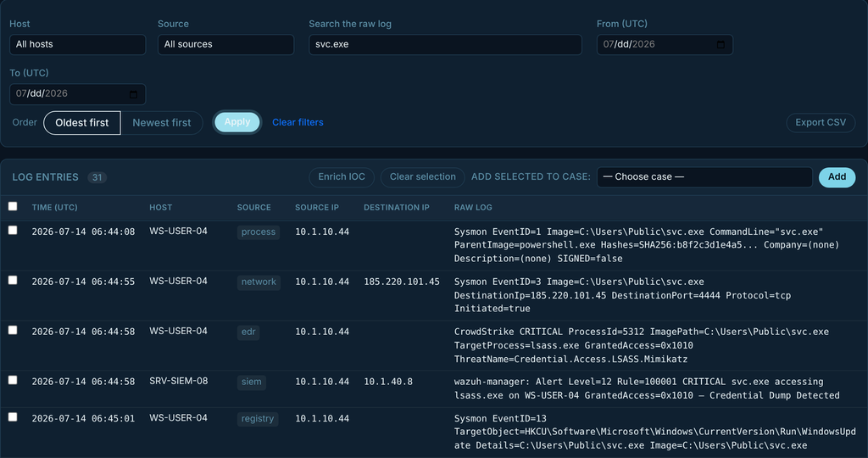Click Export CSV button

click(x=821, y=122)
